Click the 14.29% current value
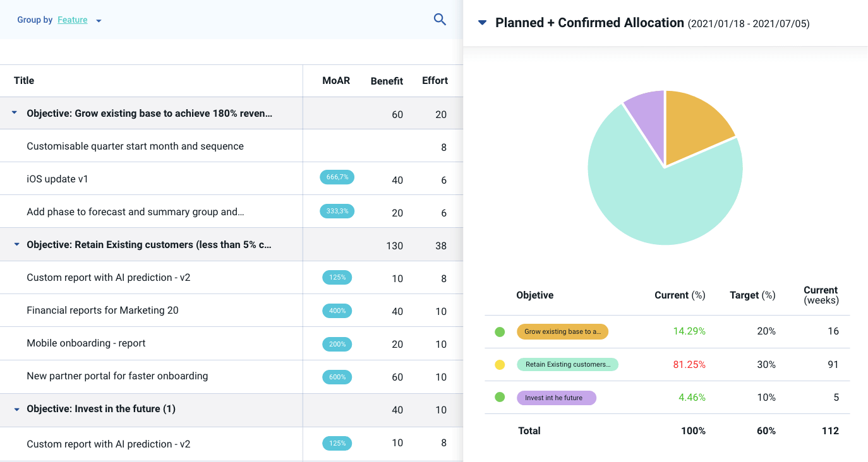Screen dimensions: 868x462 pyautogui.click(x=689, y=331)
